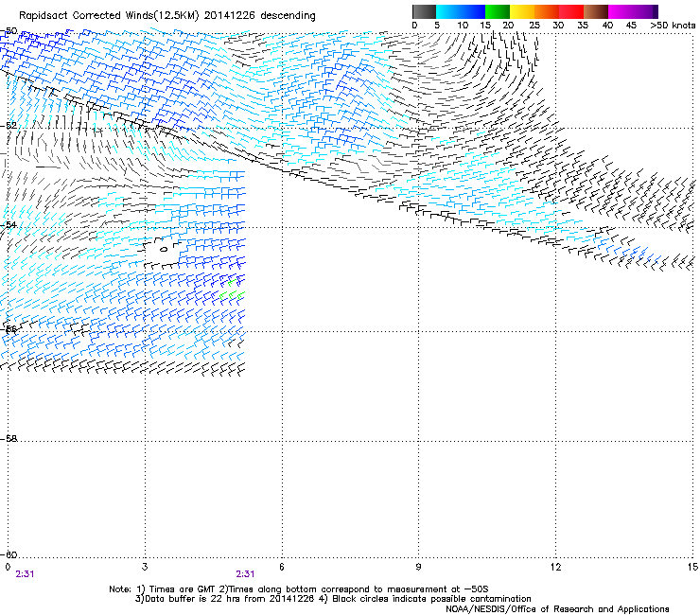The height and width of the screenshot is (615, 700).
Task: Click the blue 10-15 knots legend segment
Action: coord(473,11)
